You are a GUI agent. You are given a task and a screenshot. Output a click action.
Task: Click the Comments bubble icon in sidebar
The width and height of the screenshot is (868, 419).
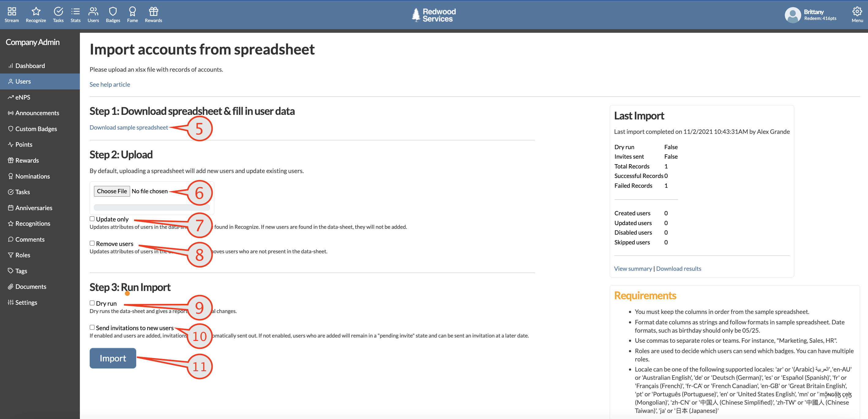(11, 239)
